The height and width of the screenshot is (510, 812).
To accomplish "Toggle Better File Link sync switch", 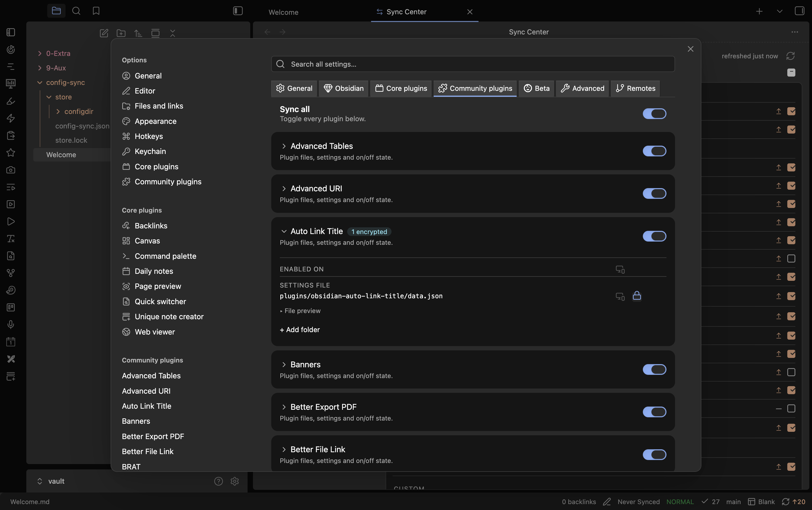I will click(654, 454).
